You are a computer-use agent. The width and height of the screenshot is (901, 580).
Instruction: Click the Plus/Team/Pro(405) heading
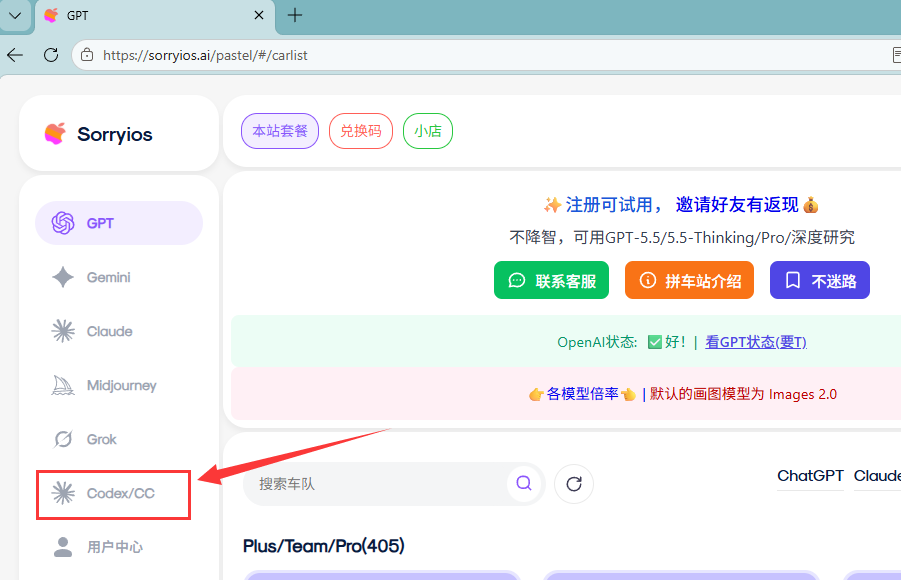tap(324, 546)
